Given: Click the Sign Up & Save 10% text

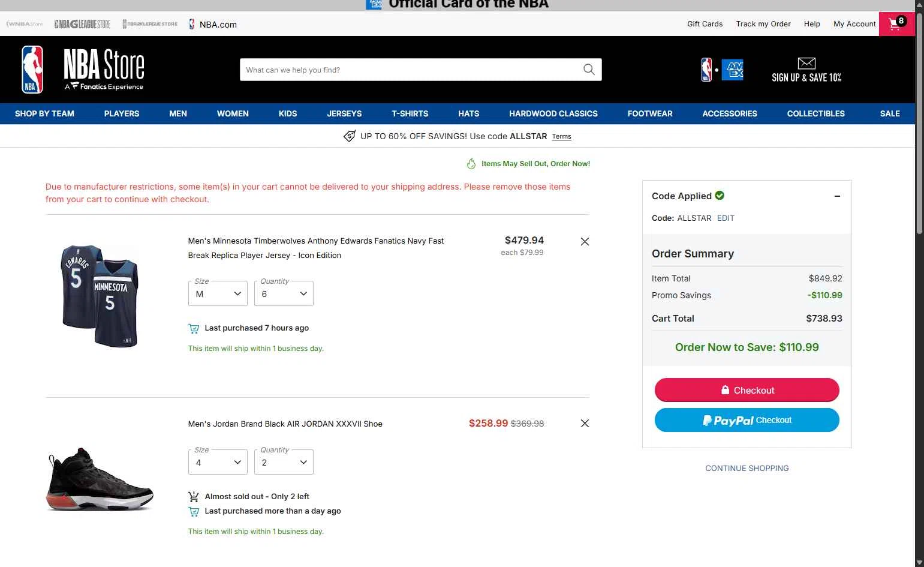Looking at the screenshot, I should [806, 77].
